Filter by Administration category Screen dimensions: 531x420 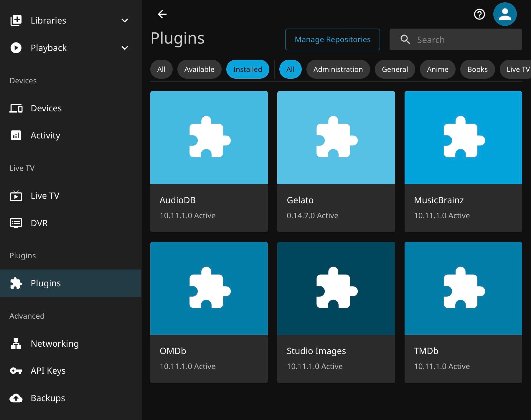pos(338,69)
